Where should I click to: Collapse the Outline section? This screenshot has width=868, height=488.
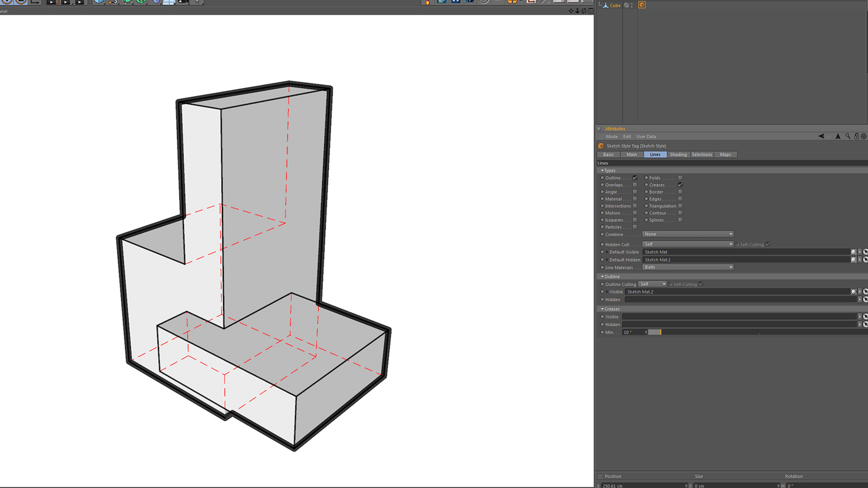(602, 277)
